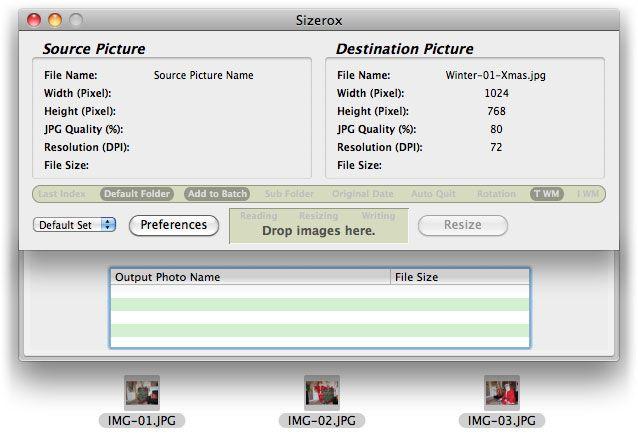Select the IMG-03.JPG file icon
The height and width of the screenshot is (440, 638).
(x=501, y=391)
